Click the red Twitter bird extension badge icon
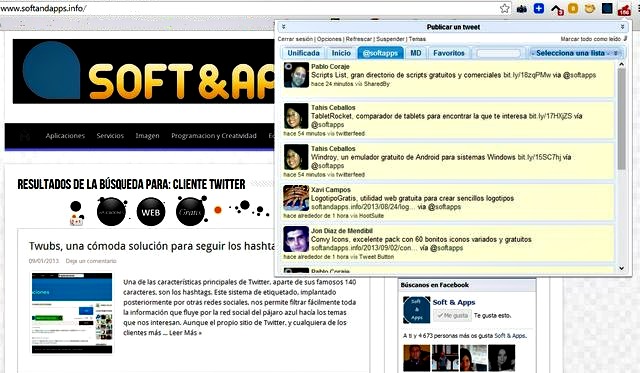The height and width of the screenshot is (373, 640). point(624,9)
